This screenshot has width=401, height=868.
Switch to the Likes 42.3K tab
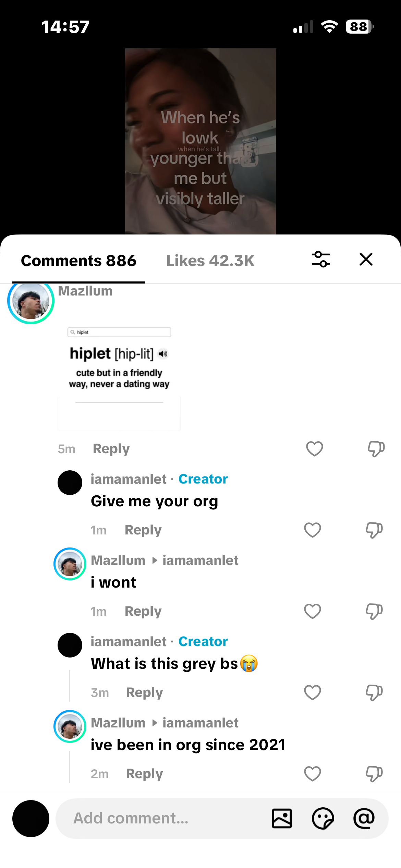pos(210,261)
